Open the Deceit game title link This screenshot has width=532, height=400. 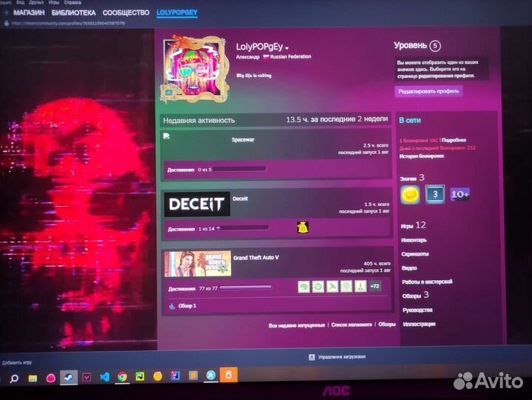pyautogui.click(x=240, y=199)
